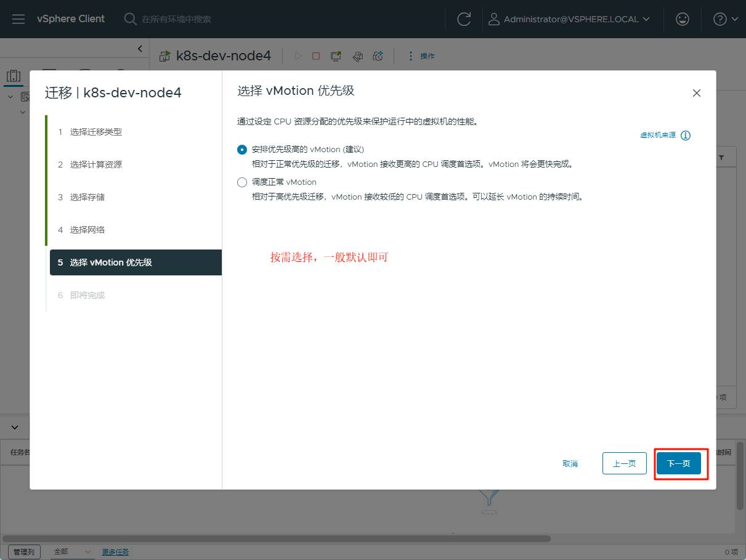Click the info icon beside 虚拟机来源
The height and width of the screenshot is (560, 746).
point(686,136)
